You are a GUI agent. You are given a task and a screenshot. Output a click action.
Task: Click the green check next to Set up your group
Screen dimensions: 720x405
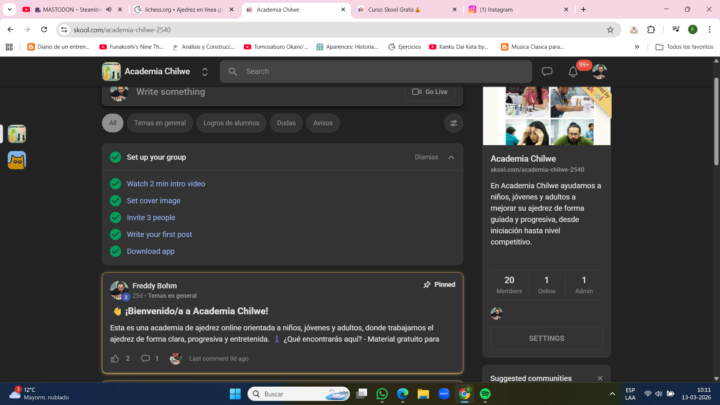click(115, 157)
